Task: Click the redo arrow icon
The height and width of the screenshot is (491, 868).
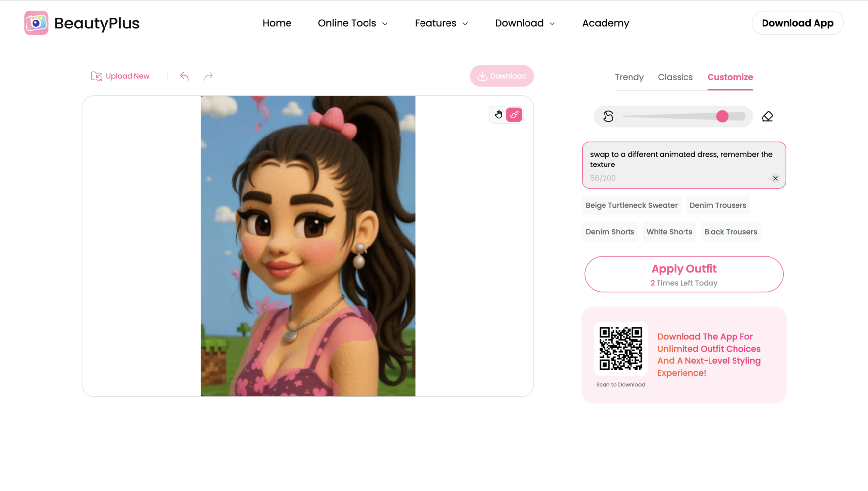Action: [x=209, y=76]
